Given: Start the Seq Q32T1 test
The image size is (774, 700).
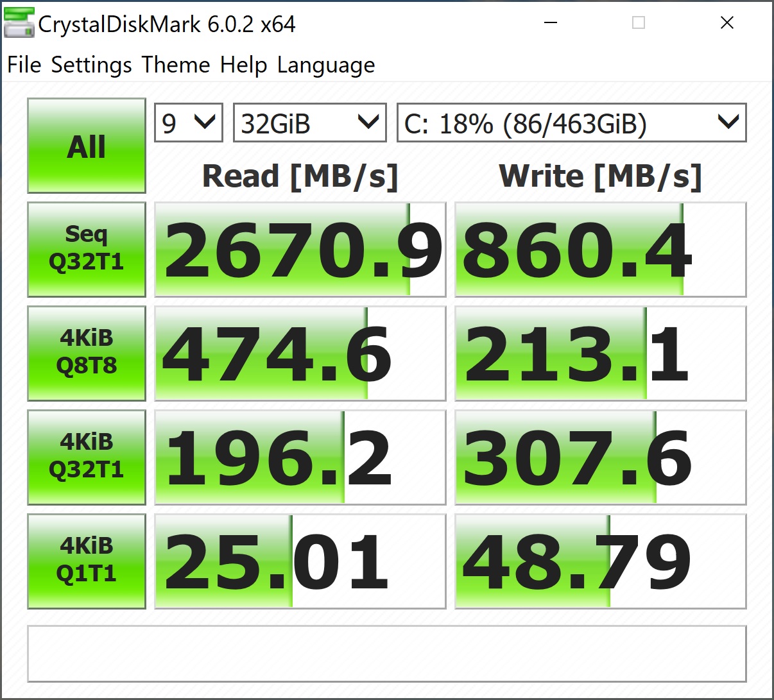Looking at the screenshot, I should click(87, 250).
